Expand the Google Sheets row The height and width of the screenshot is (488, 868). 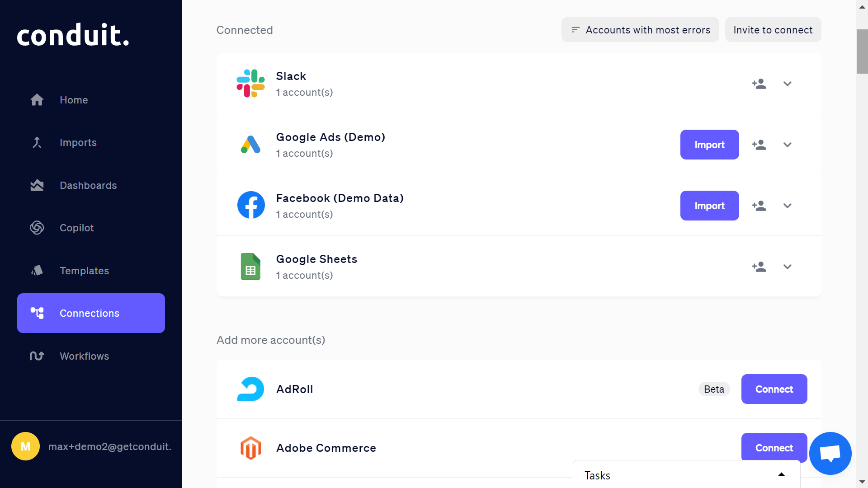(x=788, y=267)
